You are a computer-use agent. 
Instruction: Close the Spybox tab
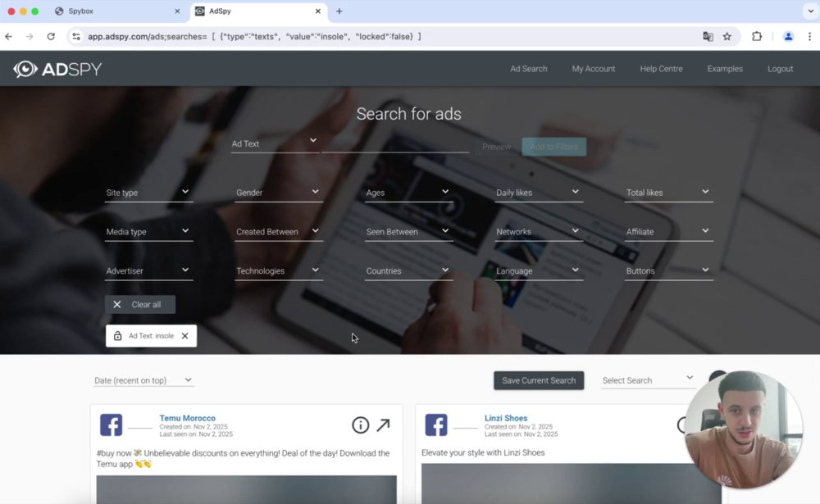point(177,11)
